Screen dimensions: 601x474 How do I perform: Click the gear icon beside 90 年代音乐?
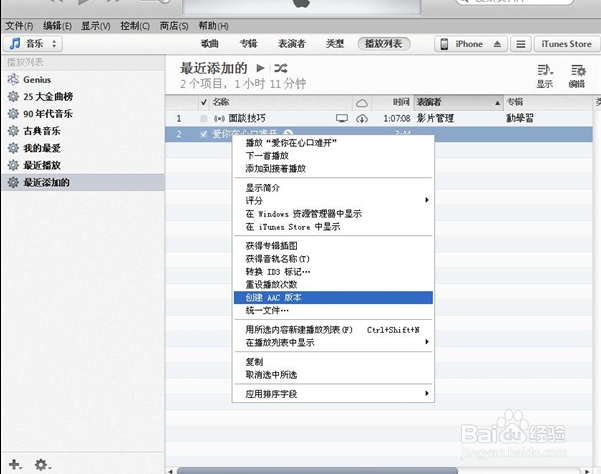point(13,114)
